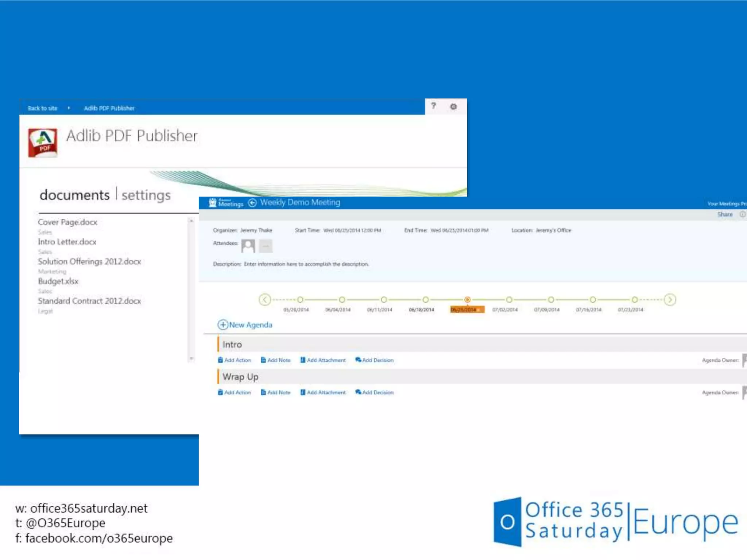Switch to the documents tab
Image resolution: width=747 pixels, height=560 pixels.
74,195
